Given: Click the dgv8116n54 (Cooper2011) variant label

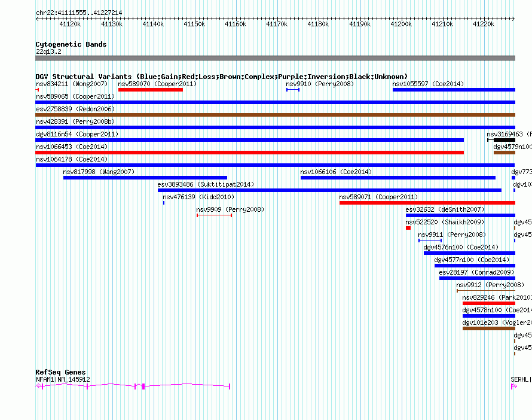Looking at the screenshot, I should click(x=77, y=134).
